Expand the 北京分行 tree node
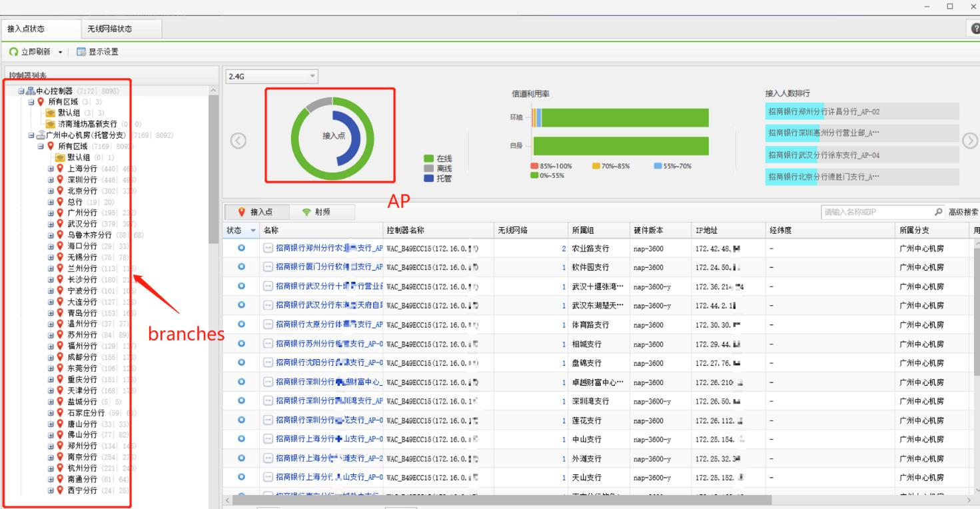 [51, 191]
